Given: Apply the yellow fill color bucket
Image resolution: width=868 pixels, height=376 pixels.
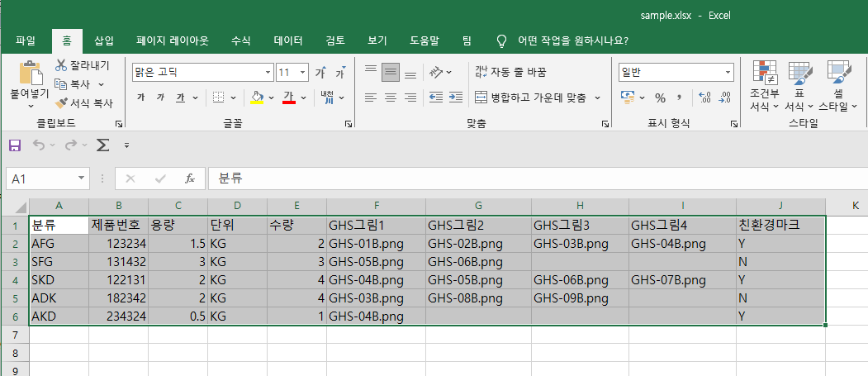Looking at the screenshot, I should tap(257, 98).
